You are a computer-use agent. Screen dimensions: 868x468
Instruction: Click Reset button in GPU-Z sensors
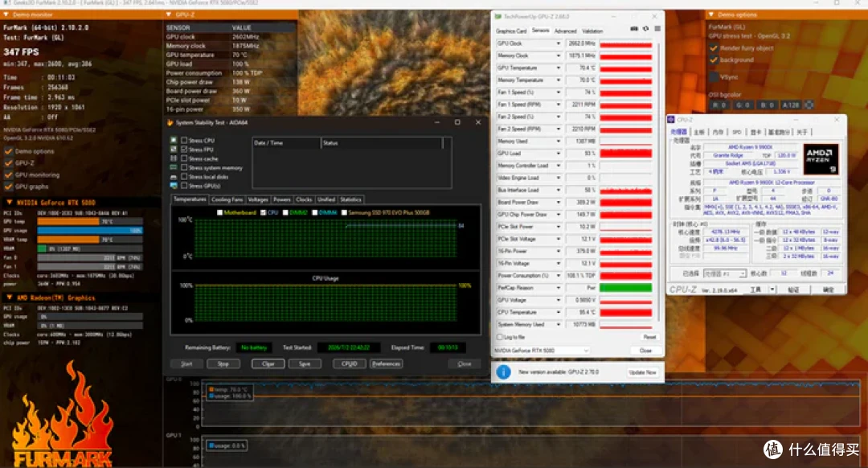coord(649,337)
